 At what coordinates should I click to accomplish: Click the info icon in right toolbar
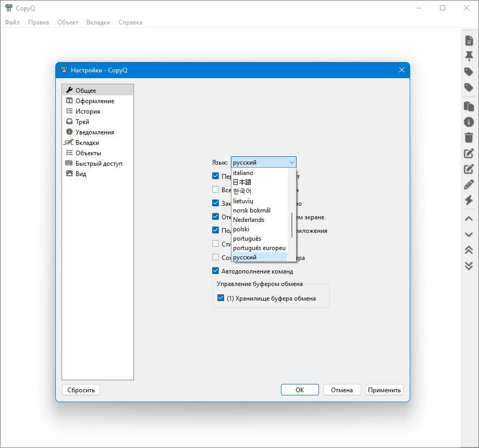click(469, 122)
